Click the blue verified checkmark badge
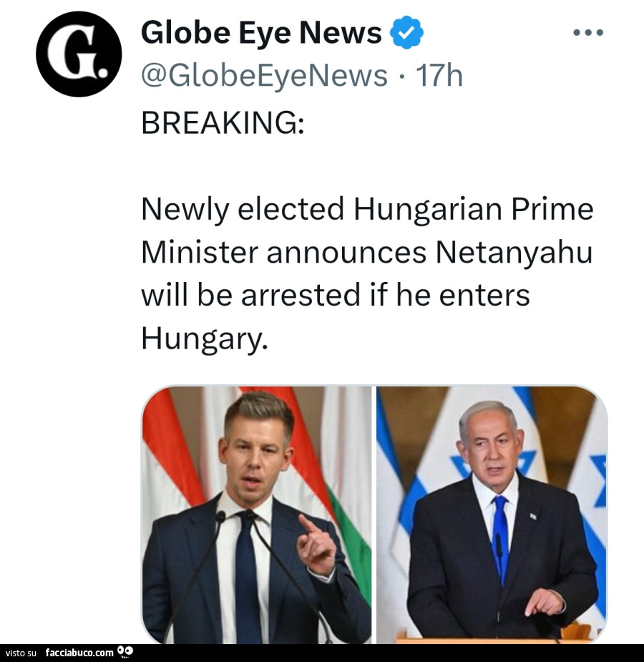Screen dimensions: 644x662 coord(406,33)
